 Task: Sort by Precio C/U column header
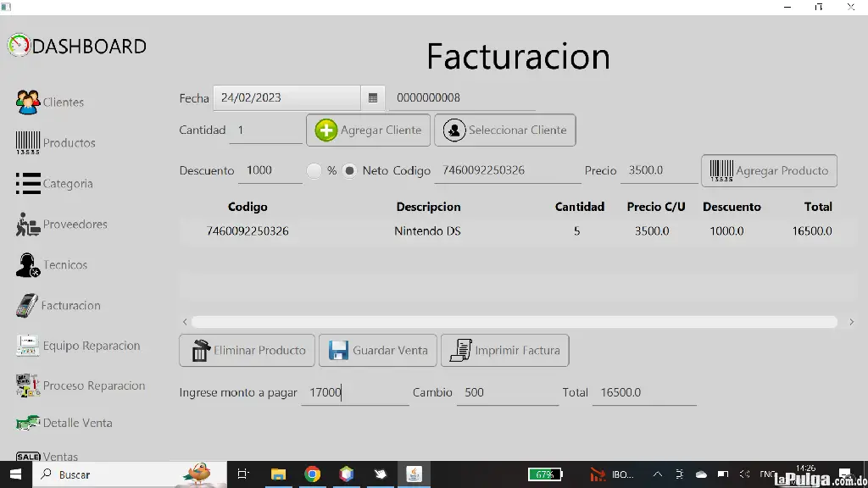tap(656, 207)
